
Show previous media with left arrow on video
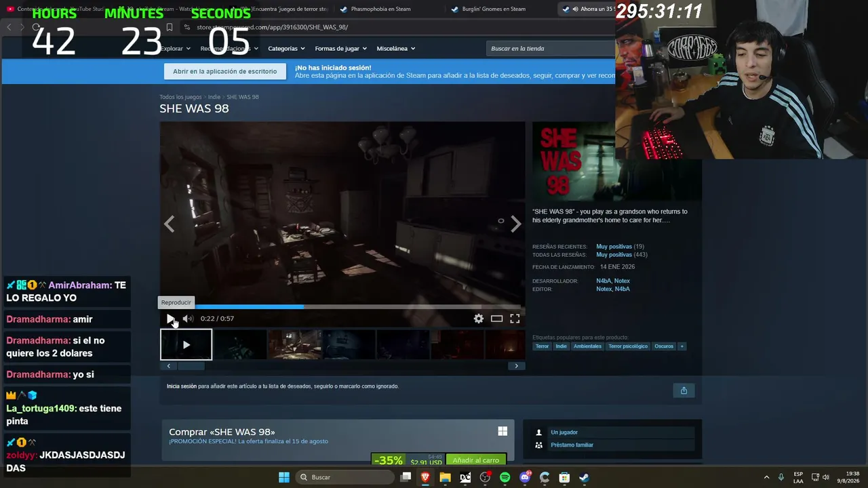point(170,224)
